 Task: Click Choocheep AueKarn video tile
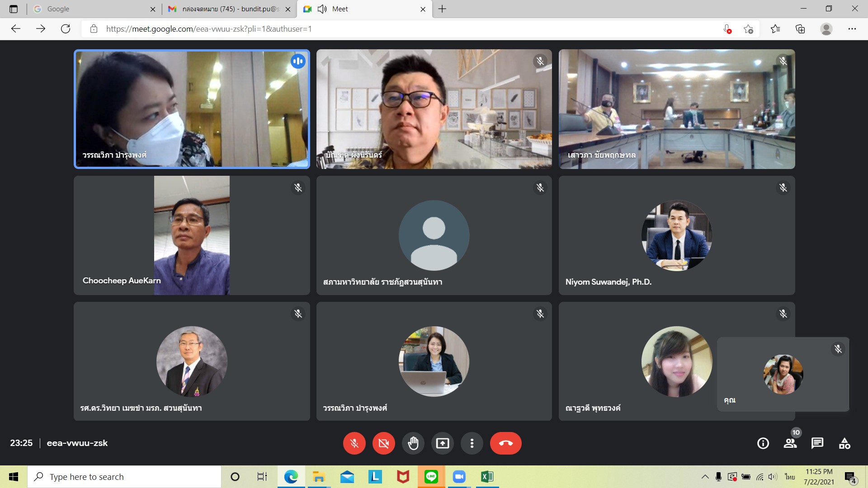click(192, 235)
